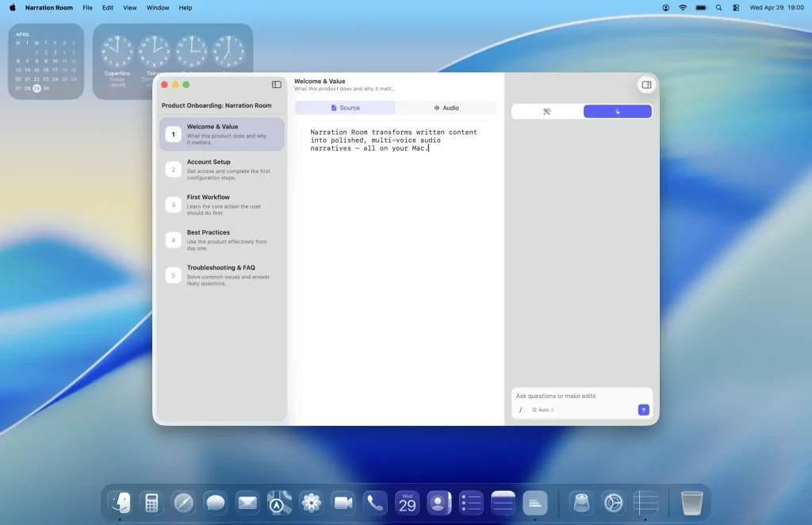Viewport: 812px width, 525px height.
Task: Open Control Center in menu bar
Action: tap(736, 8)
